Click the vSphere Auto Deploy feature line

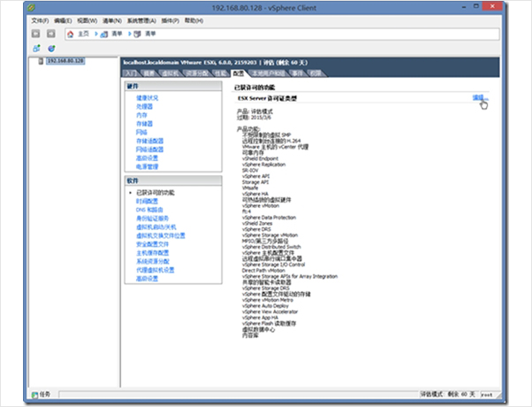(265, 306)
